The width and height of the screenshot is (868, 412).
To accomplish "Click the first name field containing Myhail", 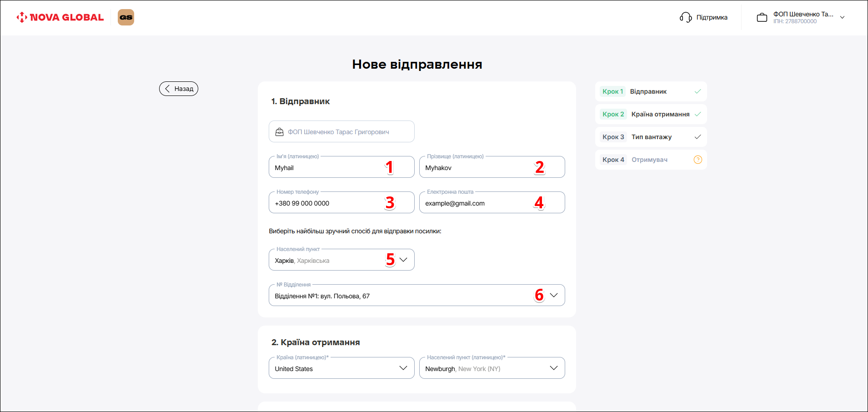I will click(x=327, y=168).
